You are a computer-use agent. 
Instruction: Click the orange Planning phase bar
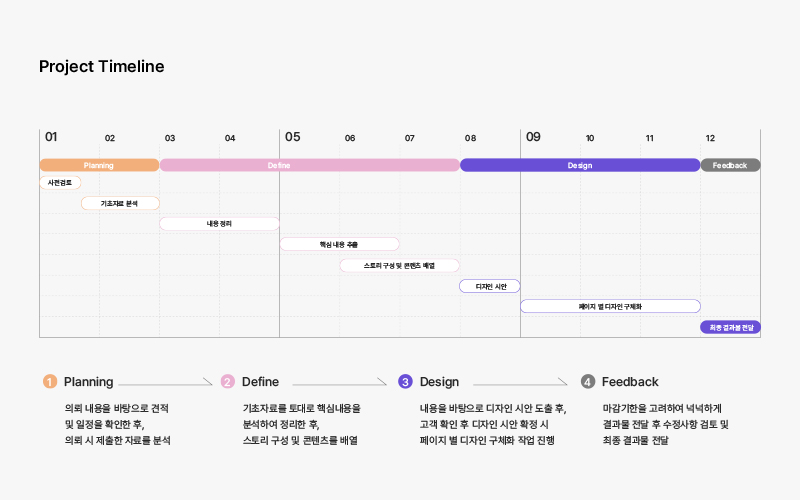click(99, 165)
